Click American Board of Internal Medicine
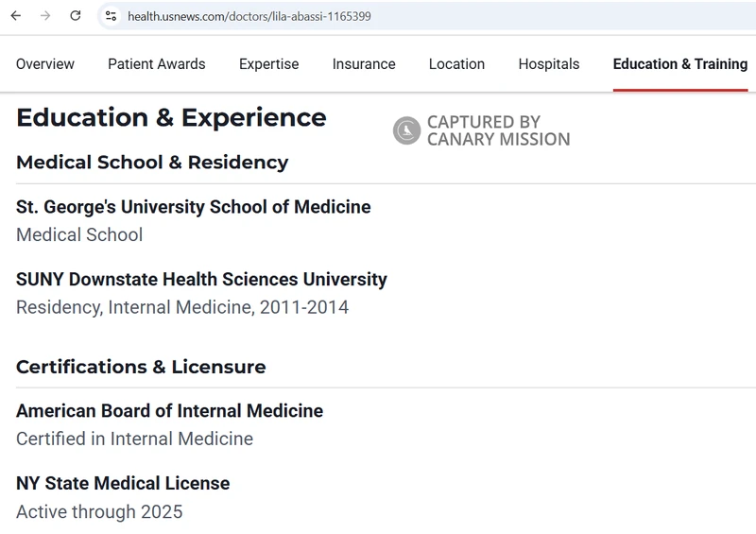Viewport: 756px width, 534px height. coord(170,411)
